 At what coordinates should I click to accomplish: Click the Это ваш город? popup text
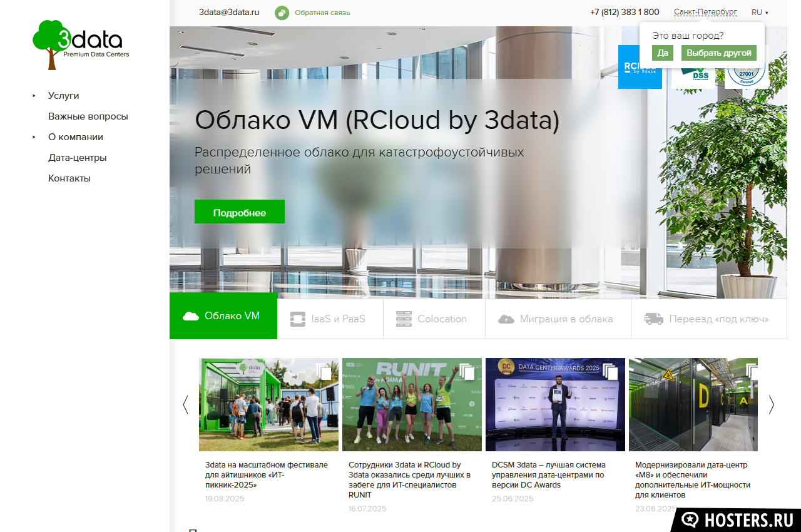click(688, 36)
